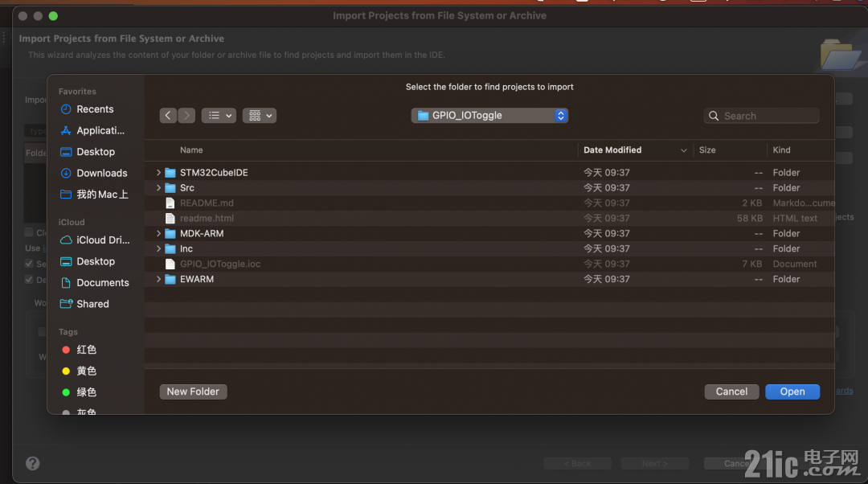Screen dimensions: 868x484
Task: Select the MDK-ARM row name
Action: [x=202, y=234]
